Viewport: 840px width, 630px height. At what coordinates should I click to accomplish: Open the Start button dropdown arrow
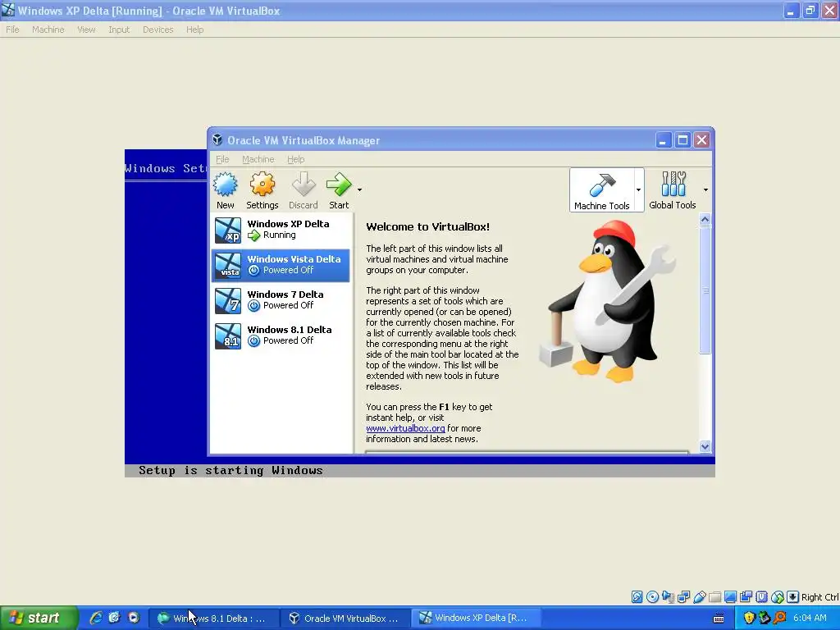tap(359, 189)
